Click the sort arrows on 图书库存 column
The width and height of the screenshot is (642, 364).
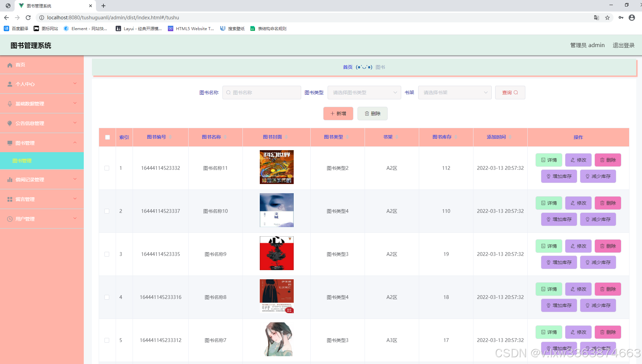coord(456,137)
